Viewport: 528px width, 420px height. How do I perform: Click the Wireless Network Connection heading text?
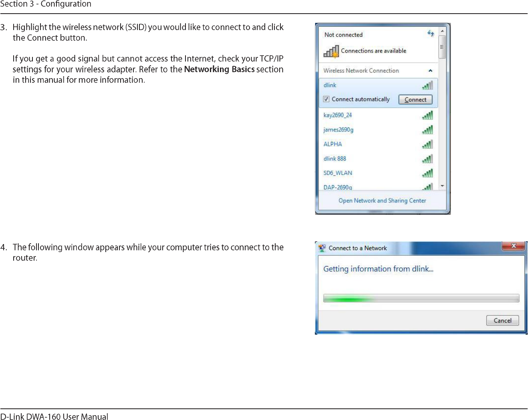click(x=361, y=71)
